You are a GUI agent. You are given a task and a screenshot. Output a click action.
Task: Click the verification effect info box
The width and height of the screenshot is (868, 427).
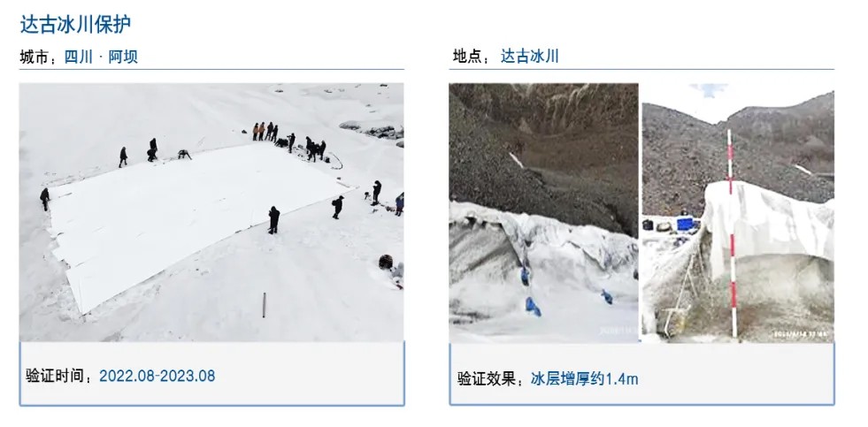tap(641, 375)
